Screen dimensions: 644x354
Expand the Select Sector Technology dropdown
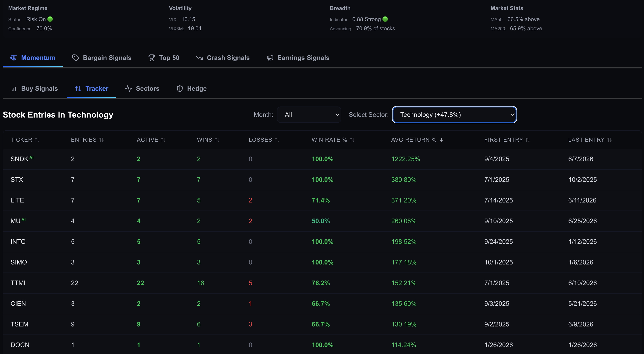455,115
